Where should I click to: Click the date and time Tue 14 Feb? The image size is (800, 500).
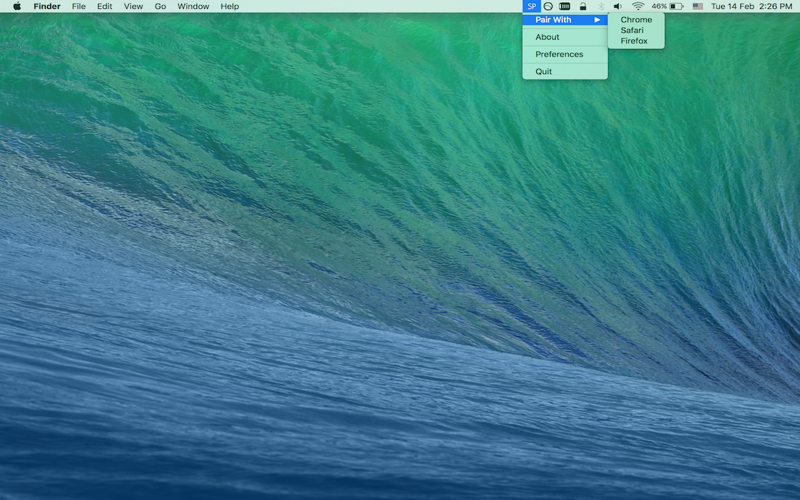[751, 6]
